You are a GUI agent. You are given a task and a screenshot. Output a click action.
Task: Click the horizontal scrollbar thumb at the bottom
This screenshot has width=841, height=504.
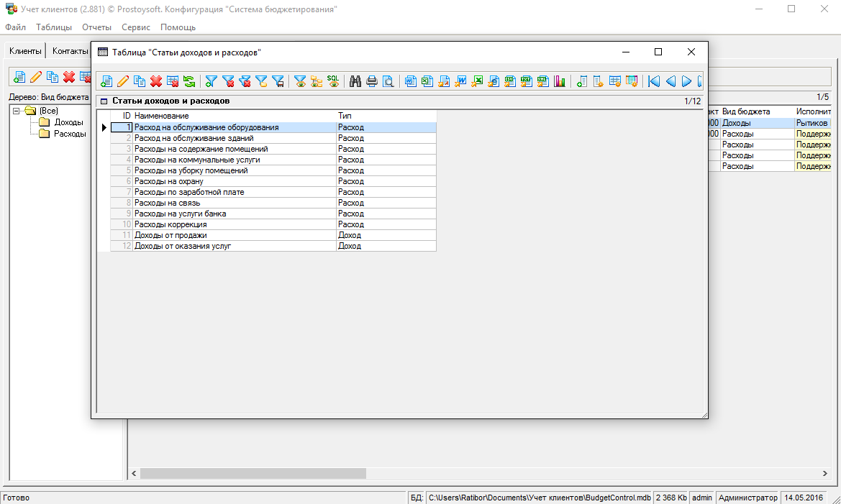click(253, 474)
